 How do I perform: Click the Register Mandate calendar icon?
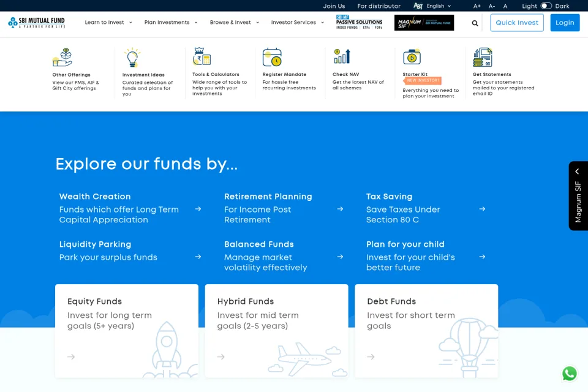click(x=272, y=57)
